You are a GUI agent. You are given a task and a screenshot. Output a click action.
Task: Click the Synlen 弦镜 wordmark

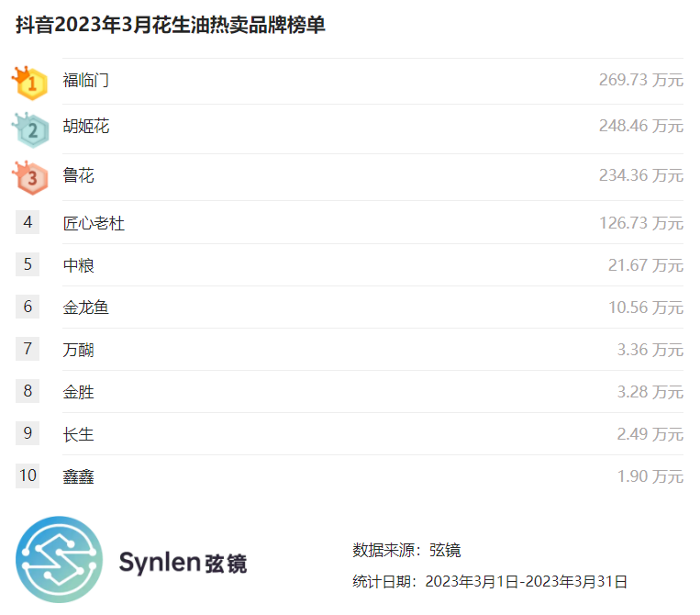click(x=183, y=563)
